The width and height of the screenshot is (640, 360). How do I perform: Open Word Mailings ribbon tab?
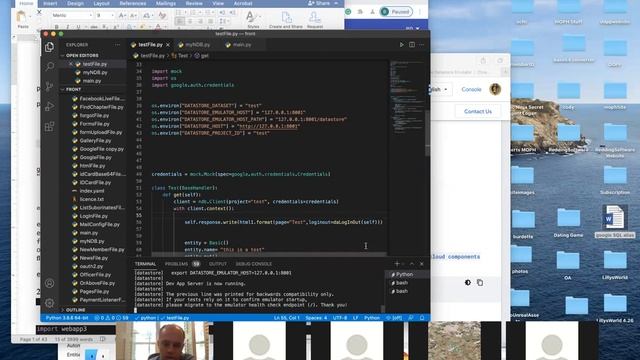pos(165,3)
